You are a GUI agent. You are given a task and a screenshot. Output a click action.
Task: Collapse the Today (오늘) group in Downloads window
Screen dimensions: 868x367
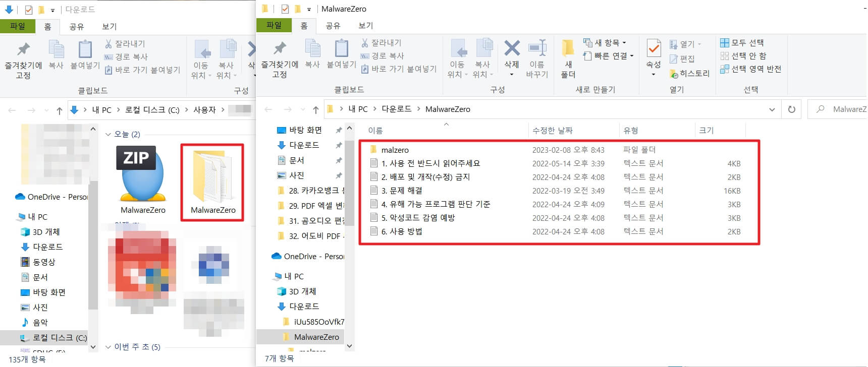pos(108,135)
